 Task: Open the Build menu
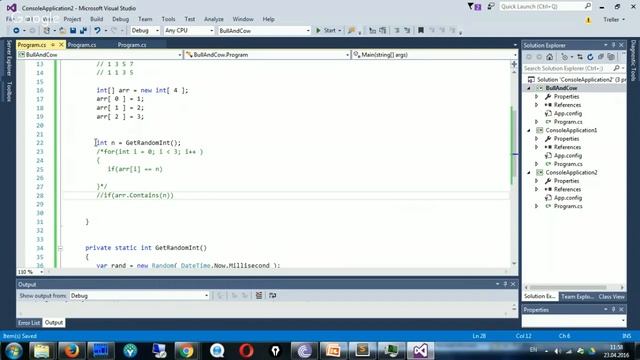pyautogui.click(x=96, y=19)
